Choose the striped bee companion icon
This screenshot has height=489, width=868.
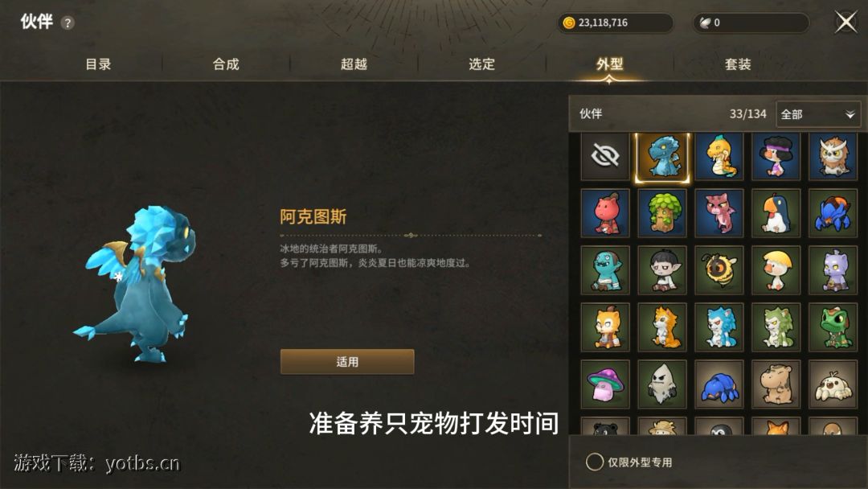point(719,270)
